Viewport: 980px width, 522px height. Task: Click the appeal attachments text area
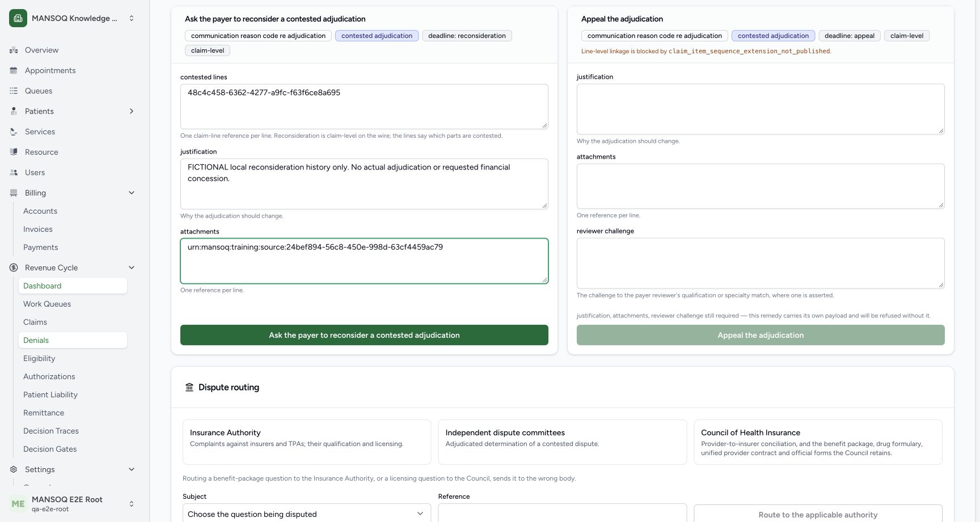761,186
